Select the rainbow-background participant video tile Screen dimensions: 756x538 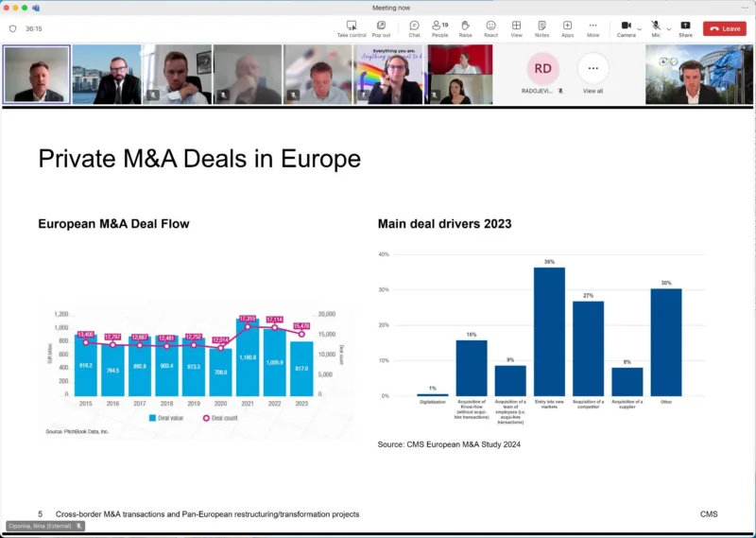click(x=387, y=74)
